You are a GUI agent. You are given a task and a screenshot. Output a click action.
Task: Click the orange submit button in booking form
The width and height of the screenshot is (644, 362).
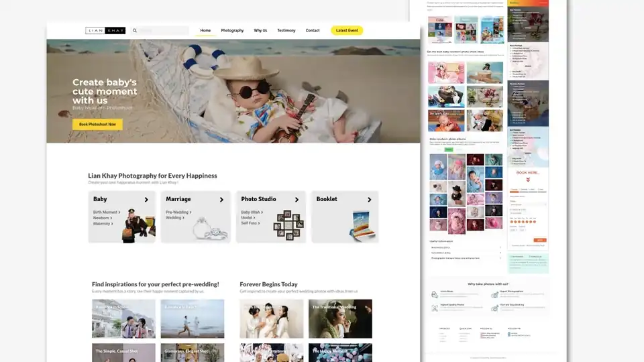click(x=539, y=240)
